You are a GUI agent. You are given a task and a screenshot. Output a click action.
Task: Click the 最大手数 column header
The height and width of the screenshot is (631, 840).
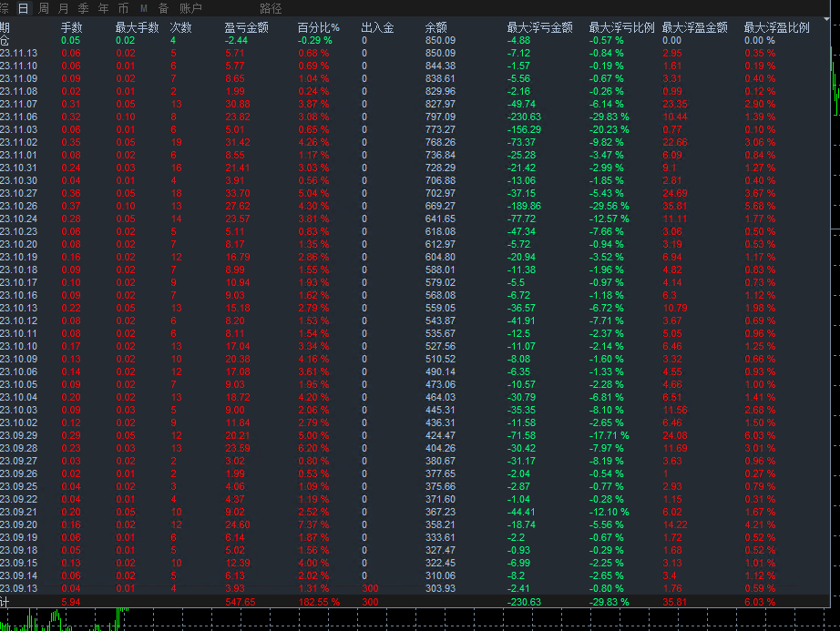click(x=138, y=27)
